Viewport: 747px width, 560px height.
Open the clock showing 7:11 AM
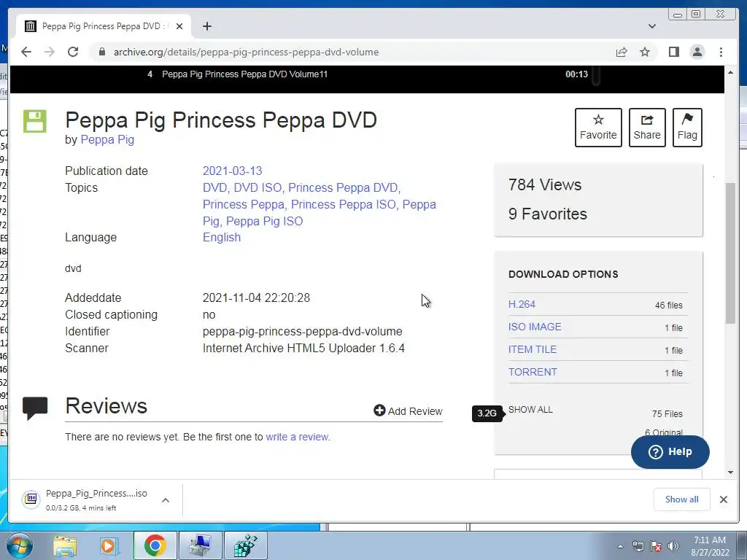[710, 546]
